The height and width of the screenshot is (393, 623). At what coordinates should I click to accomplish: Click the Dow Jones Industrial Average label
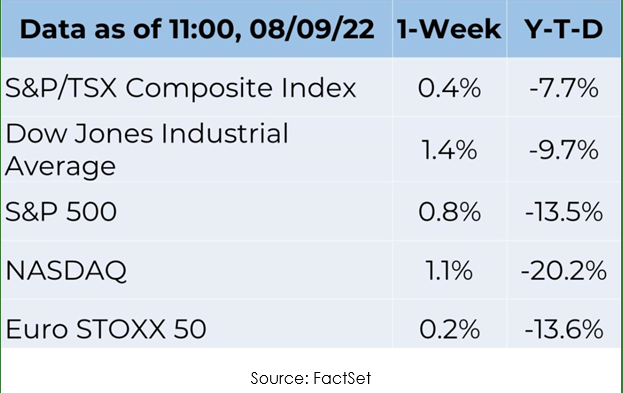click(x=147, y=150)
